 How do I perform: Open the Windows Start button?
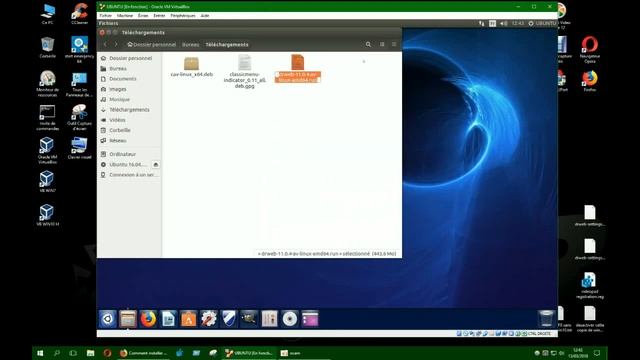tap(40, 353)
